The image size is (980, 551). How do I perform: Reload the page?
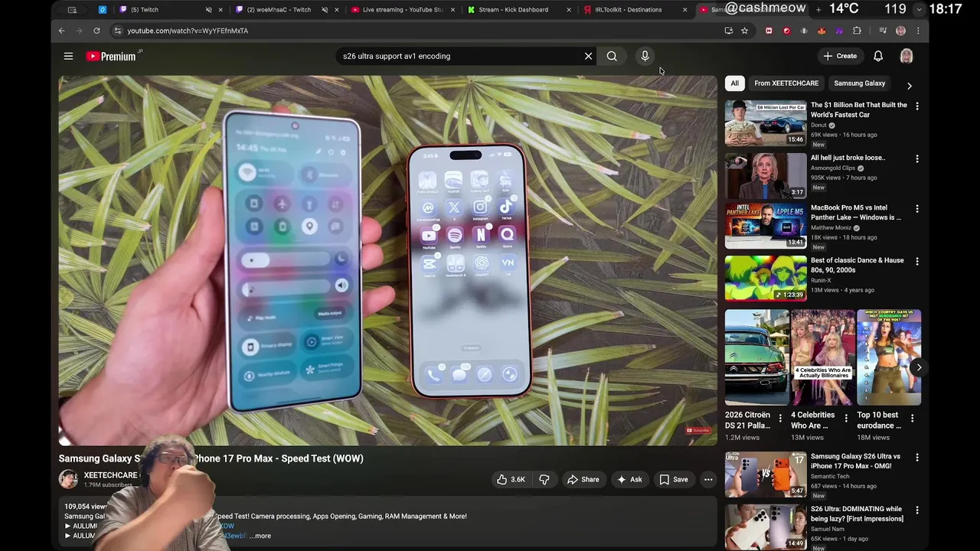pyautogui.click(x=96, y=31)
